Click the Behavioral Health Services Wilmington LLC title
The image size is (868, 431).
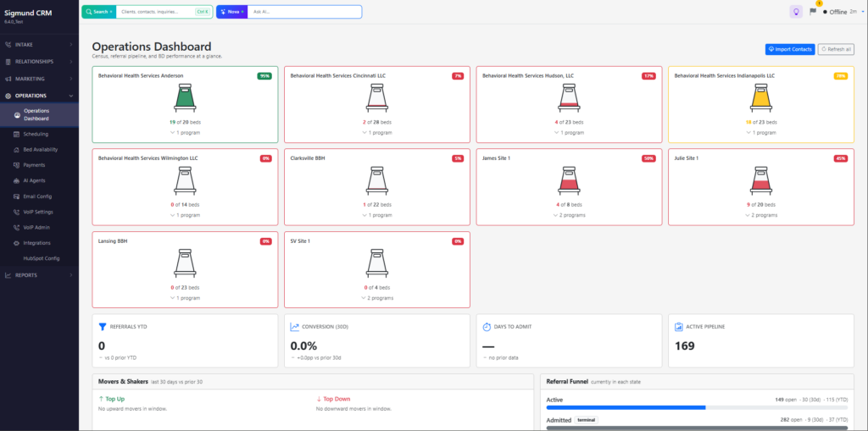147,158
